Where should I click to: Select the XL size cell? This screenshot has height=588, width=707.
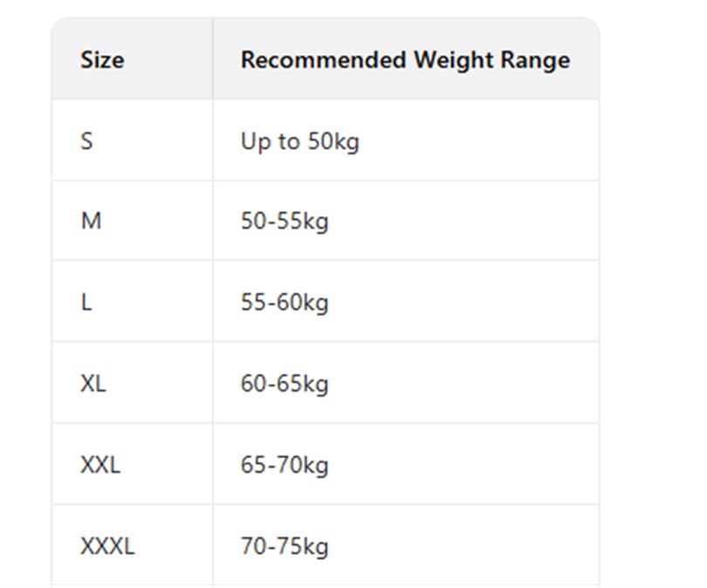(132, 383)
